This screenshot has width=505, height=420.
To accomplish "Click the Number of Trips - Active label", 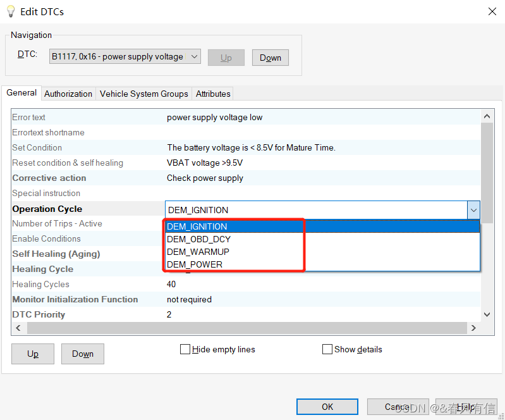I will (x=57, y=223).
